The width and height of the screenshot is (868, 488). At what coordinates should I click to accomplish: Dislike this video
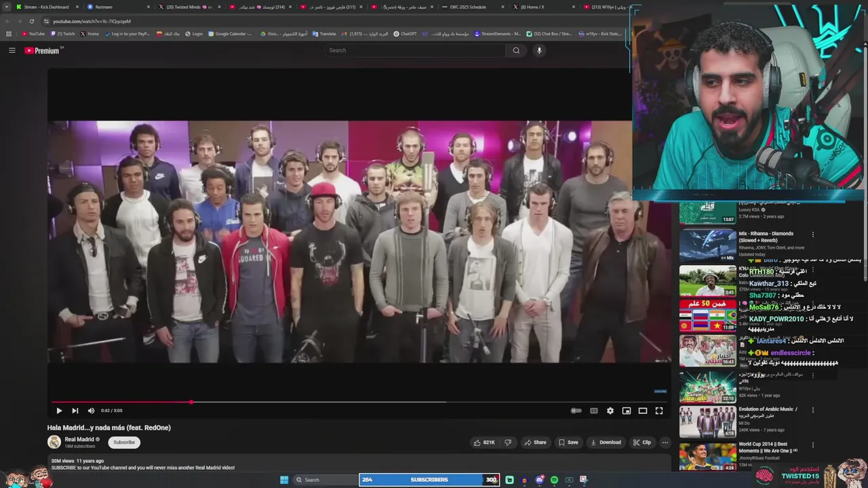coord(507,442)
